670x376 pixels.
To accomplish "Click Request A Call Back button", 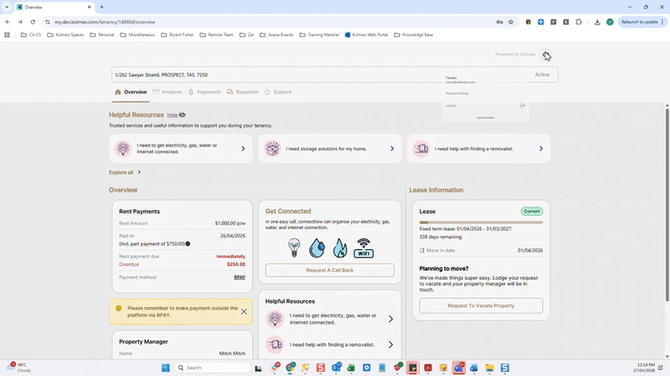I will click(329, 270).
